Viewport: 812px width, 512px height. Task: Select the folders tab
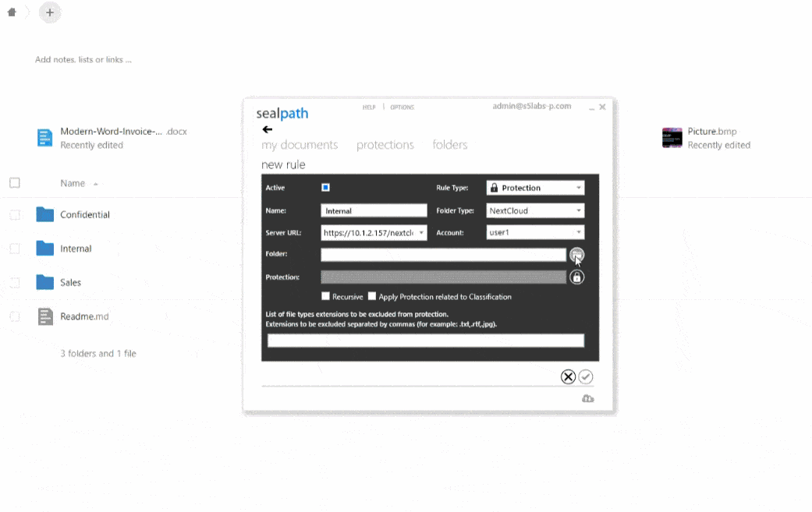(x=449, y=144)
